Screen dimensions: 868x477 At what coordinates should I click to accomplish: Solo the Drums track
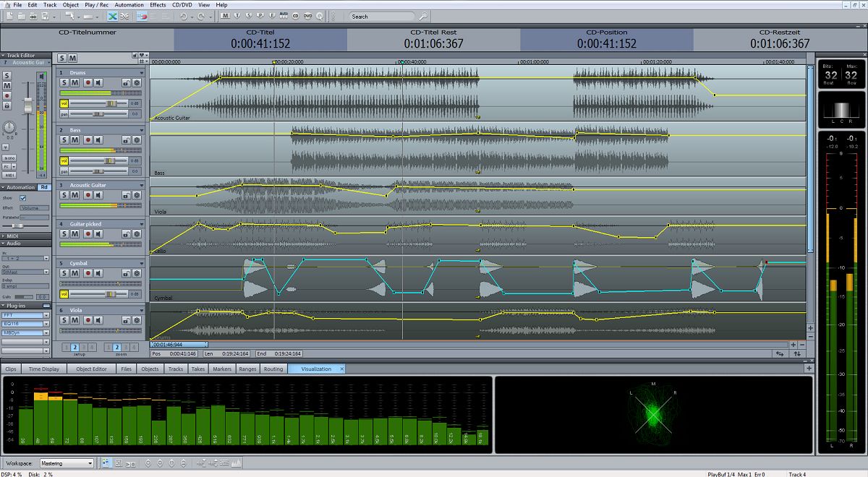point(64,83)
